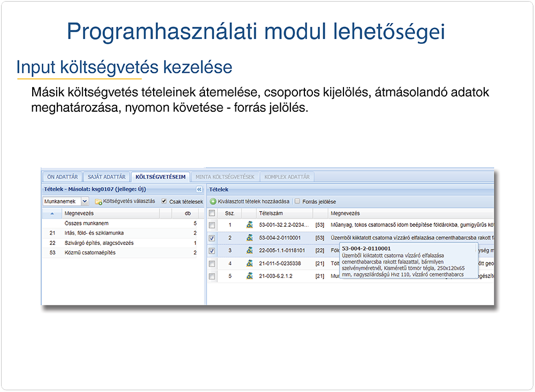Click the sort arrow column header

click(52, 213)
